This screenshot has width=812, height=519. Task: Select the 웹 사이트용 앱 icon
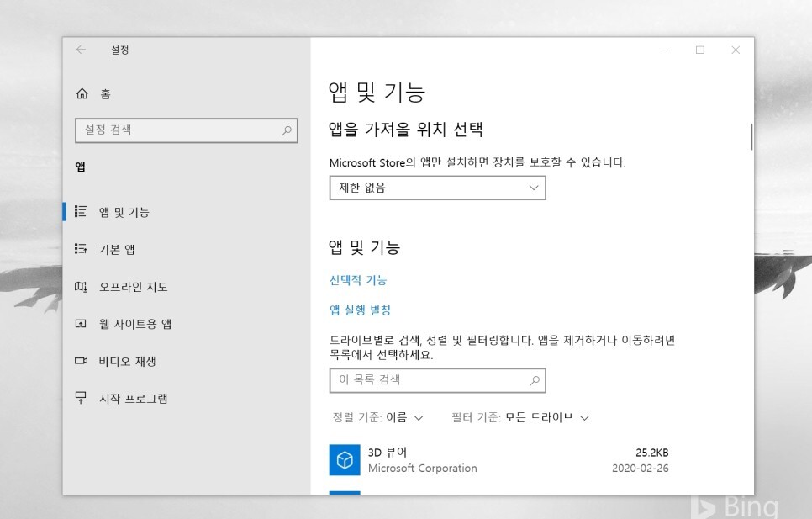81,324
